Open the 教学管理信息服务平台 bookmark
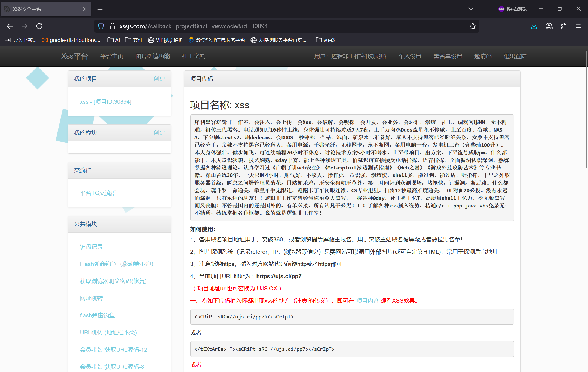Image resolution: width=588 pixels, height=372 pixels. [217, 40]
